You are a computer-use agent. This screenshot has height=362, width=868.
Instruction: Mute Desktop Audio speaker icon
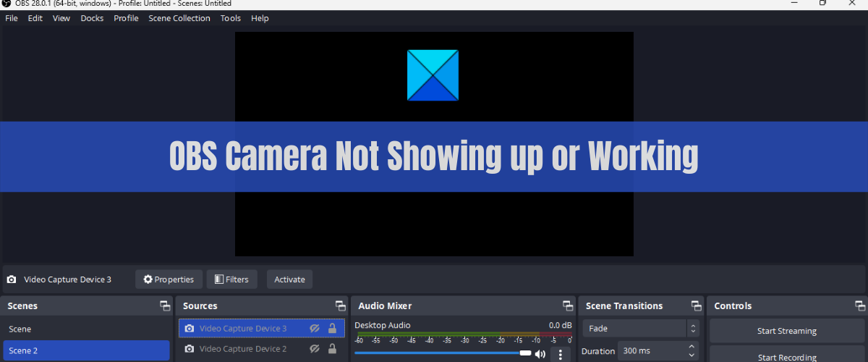540,354
